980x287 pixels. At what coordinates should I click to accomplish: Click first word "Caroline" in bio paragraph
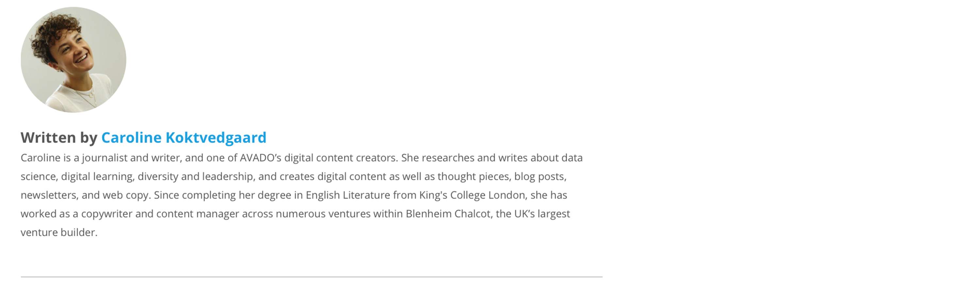[x=40, y=158]
